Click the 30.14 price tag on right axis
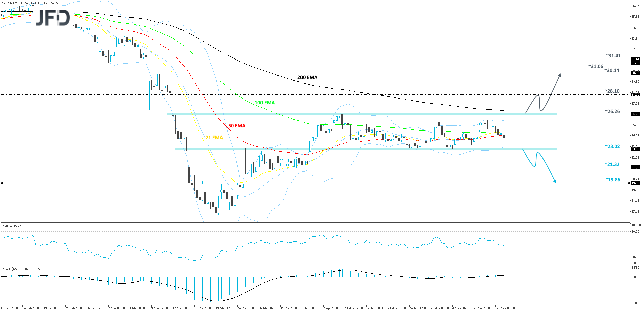The width and height of the screenshot is (644, 312). click(x=635, y=73)
